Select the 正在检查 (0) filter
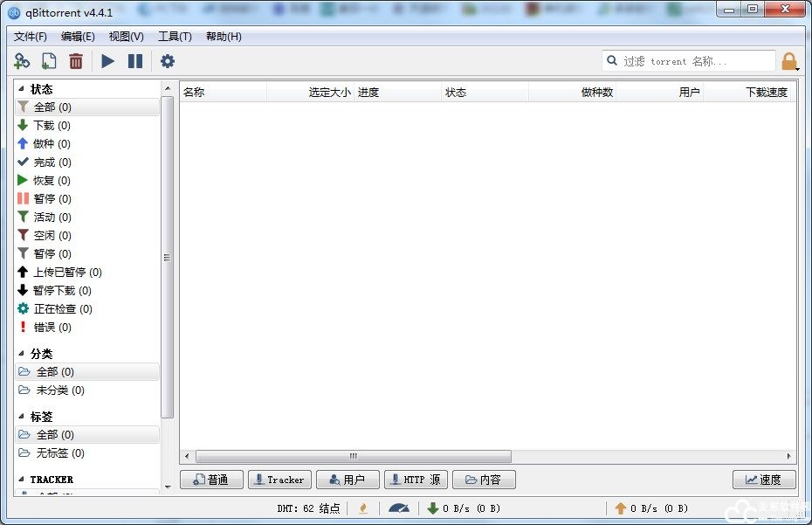This screenshot has width=812, height=525. (x=87, y=309)
